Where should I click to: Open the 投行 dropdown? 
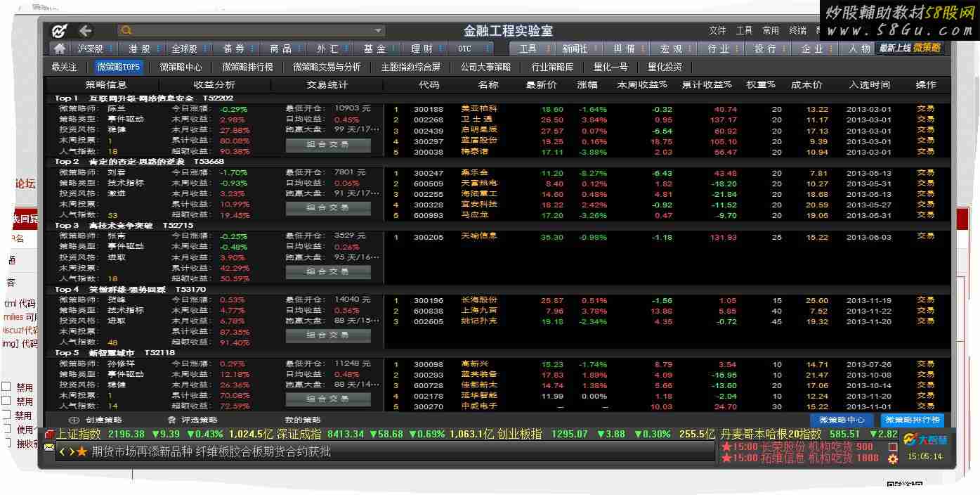tap(783, 49)
